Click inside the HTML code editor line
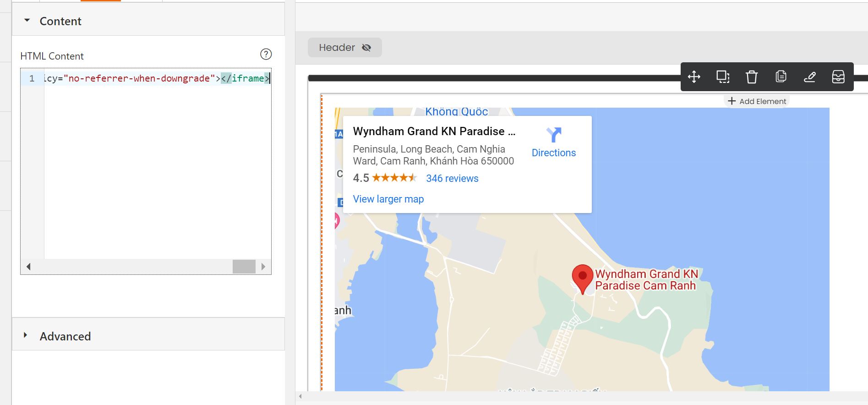 click(x=157, y=78)
